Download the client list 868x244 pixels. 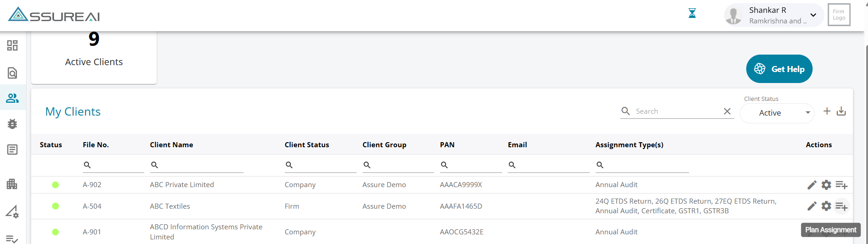(x=841, y=111)
